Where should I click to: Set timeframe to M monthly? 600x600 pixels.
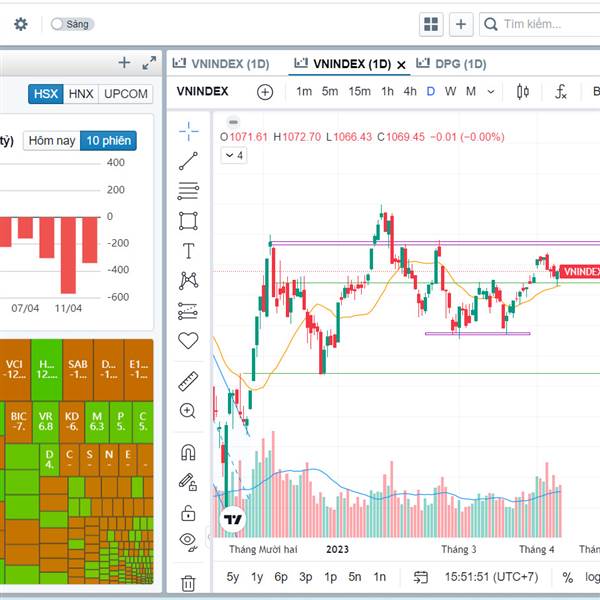coord(471,91)
